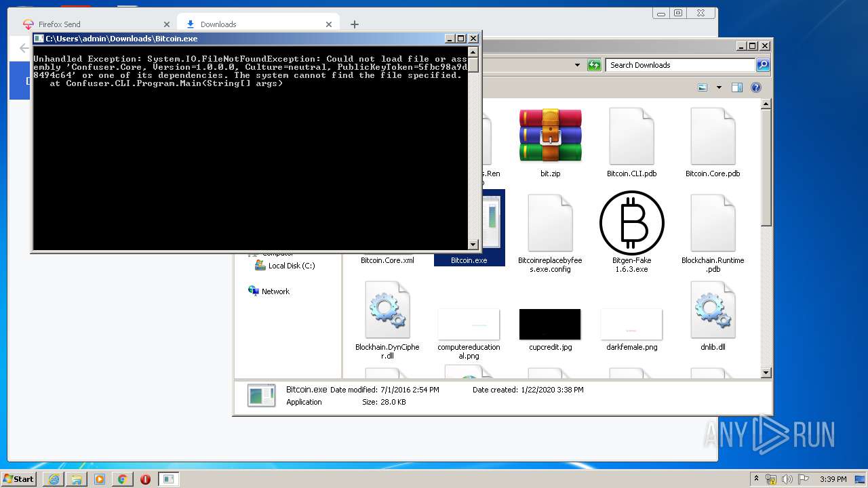
Task: Open the Start menu
Action: 19,479
